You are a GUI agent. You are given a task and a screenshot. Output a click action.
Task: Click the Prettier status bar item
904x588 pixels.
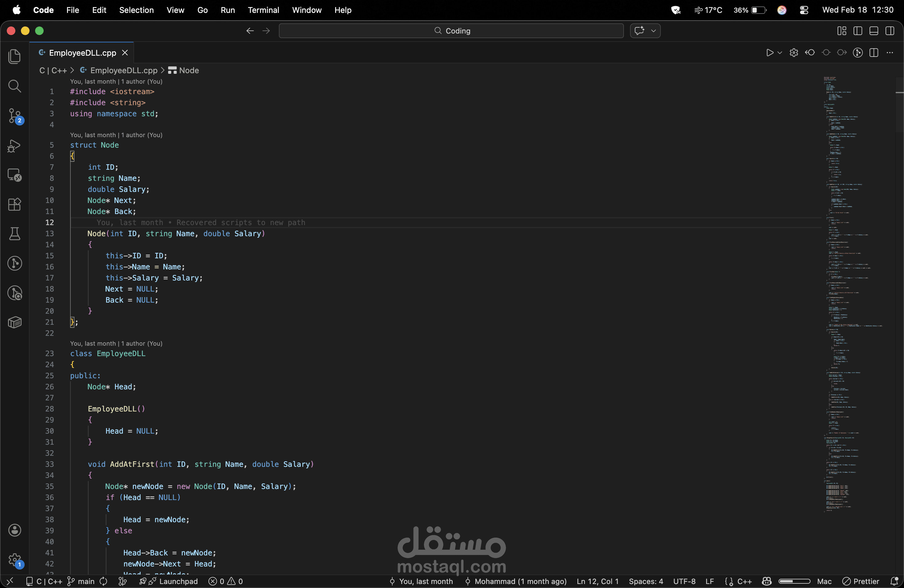861,581
